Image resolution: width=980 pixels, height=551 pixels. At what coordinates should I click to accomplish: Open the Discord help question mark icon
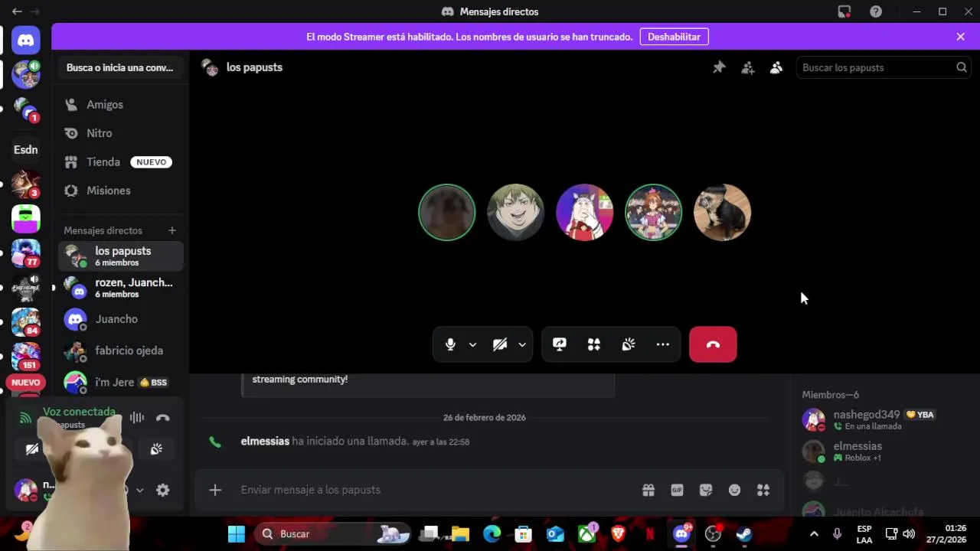876,11
